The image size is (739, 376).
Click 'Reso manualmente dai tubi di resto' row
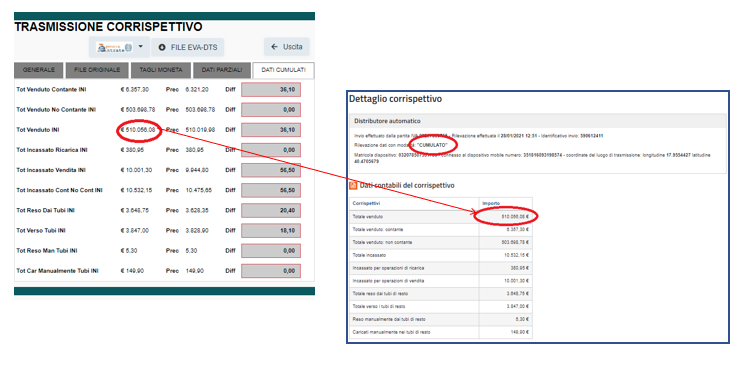pos(441,319)
